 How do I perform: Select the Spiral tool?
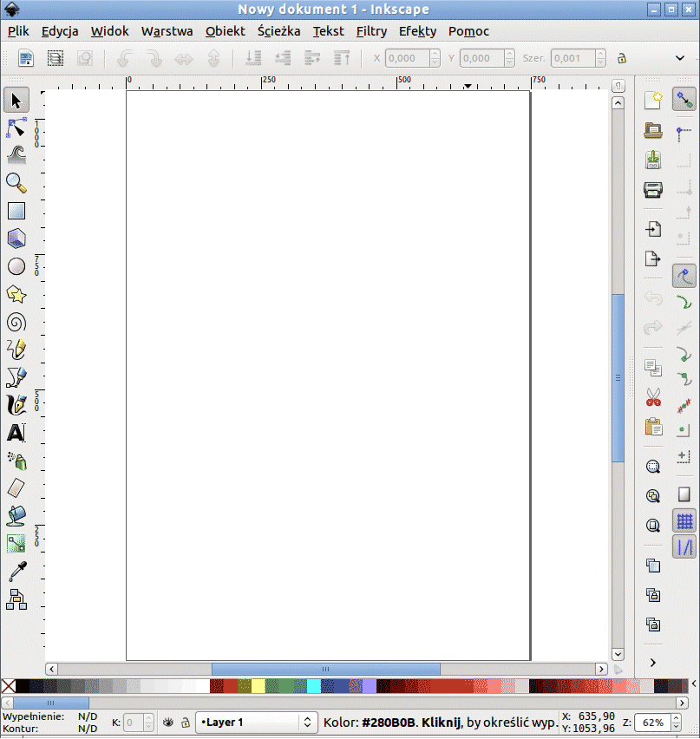coord(16,322)
